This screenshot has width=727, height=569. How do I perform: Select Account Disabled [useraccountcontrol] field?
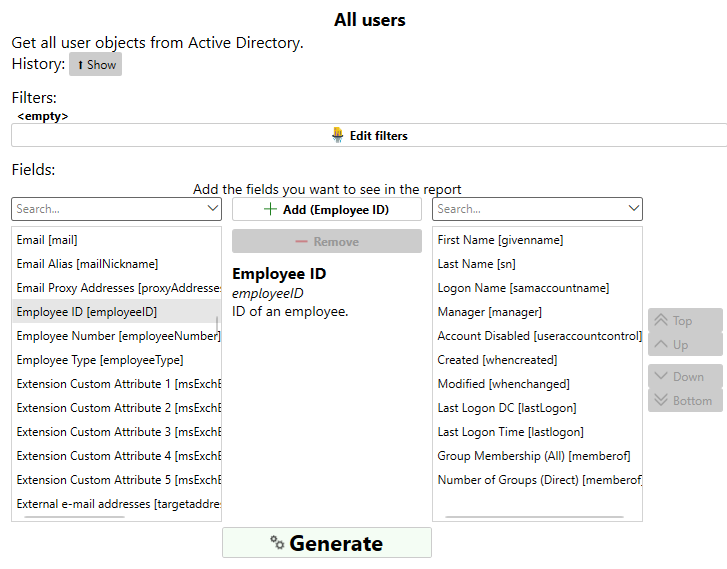pos(537,336)
